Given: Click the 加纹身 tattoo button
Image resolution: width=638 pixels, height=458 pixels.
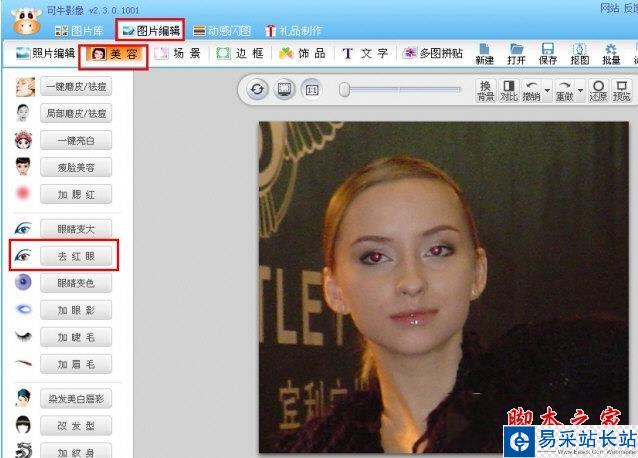Looking at the screenshot, I should [x=76, y=451].
